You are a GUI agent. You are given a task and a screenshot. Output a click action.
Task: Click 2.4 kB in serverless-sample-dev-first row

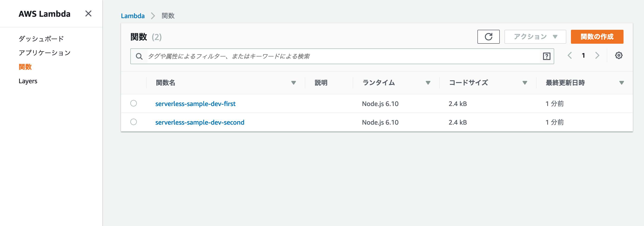pyautogui.click(x=457, y=104)
